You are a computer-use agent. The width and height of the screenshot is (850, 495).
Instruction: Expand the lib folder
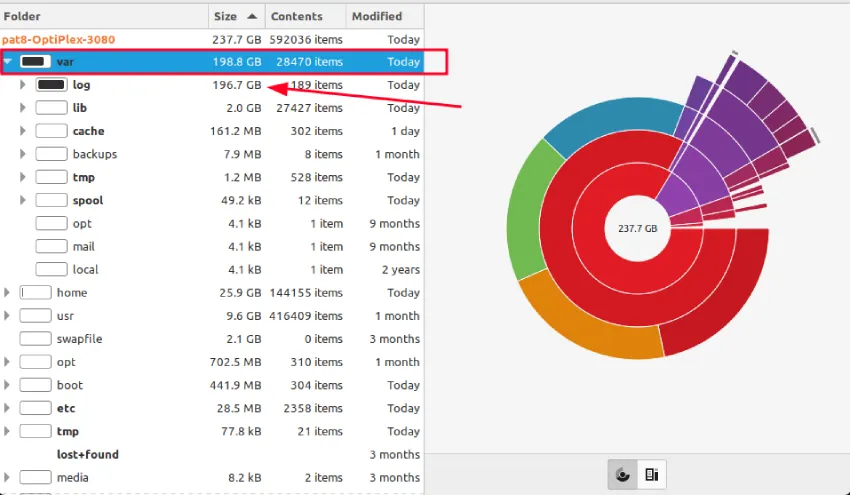point(22,108)
